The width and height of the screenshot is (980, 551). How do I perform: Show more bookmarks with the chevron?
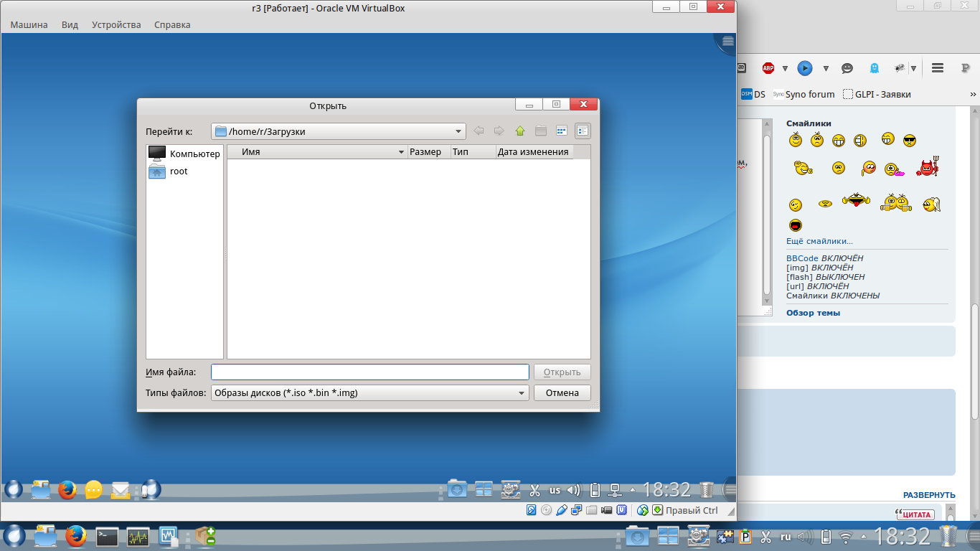coord(973,94)
